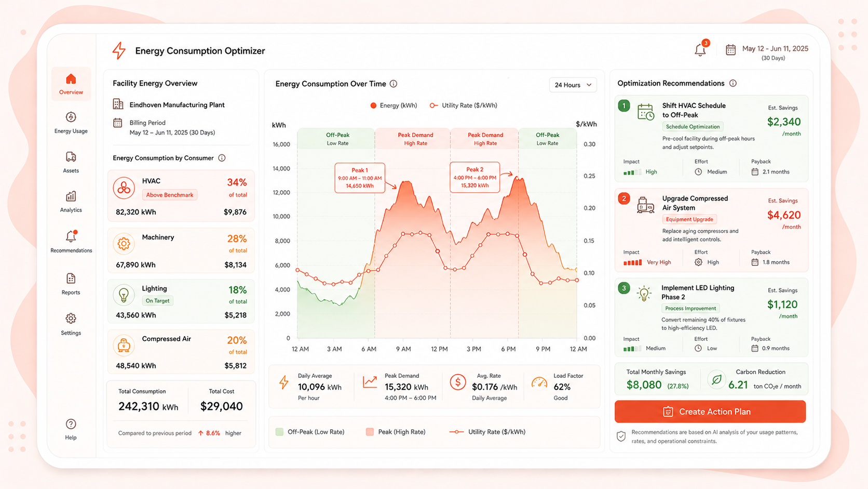Viewport: 868px width, 489px height.
Task: Go to the Reports menu label
Action: 71,293
